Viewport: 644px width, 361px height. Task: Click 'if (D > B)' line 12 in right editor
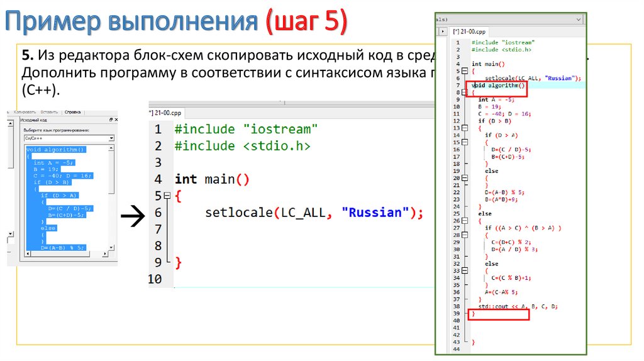pos(494,121)
